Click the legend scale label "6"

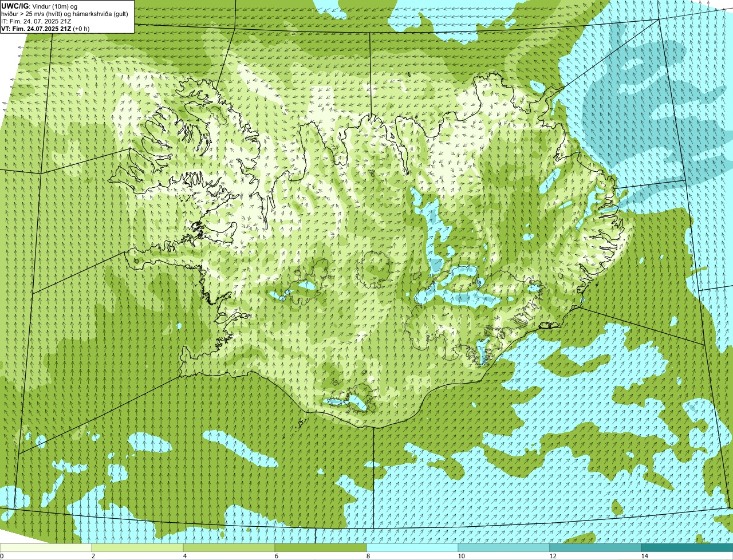276,556
